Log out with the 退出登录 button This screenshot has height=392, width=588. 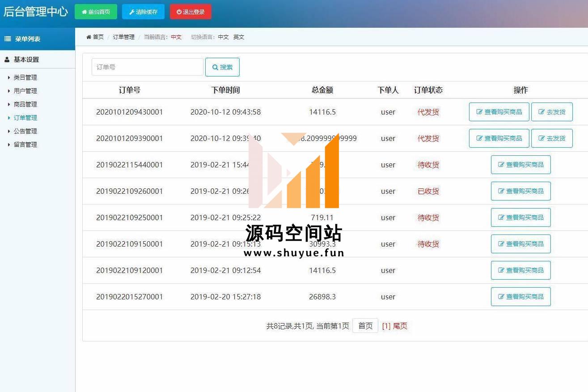tap(190, 12)
